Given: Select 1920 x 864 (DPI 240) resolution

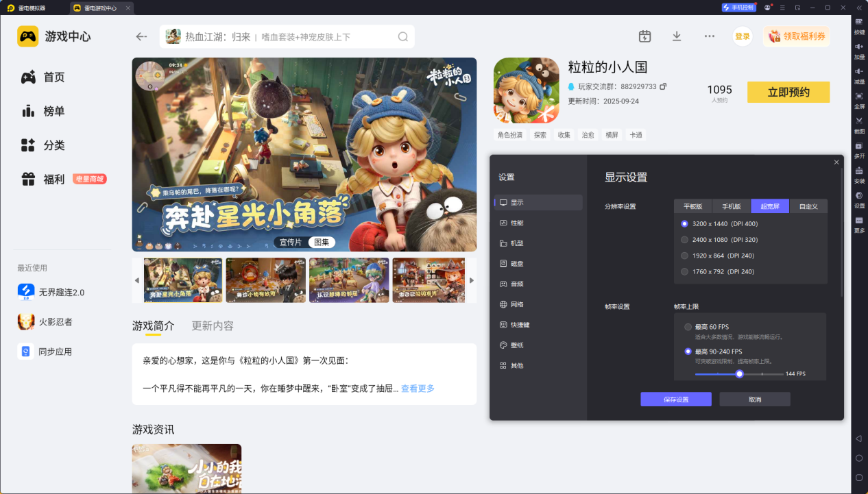Looking at the screenshot, I should pos(718,256).
